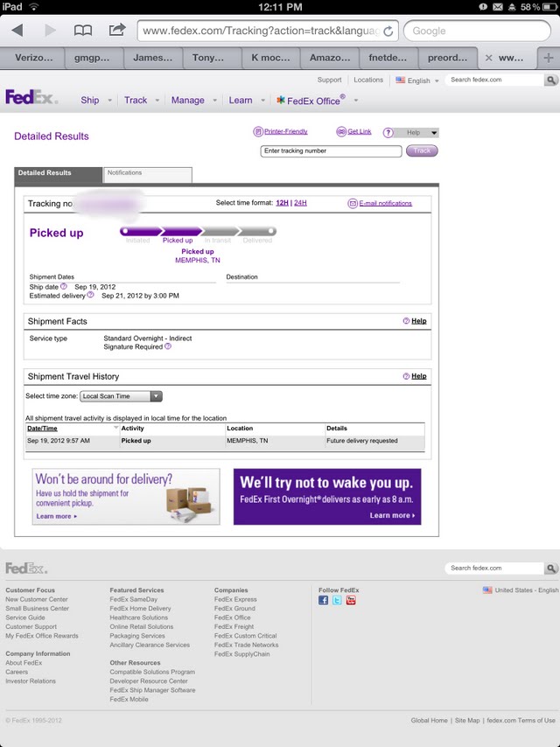Image resolution: width=560 pixels, height=747 pixels.
Task: Click the purple Track button
Action: [422, 150]
